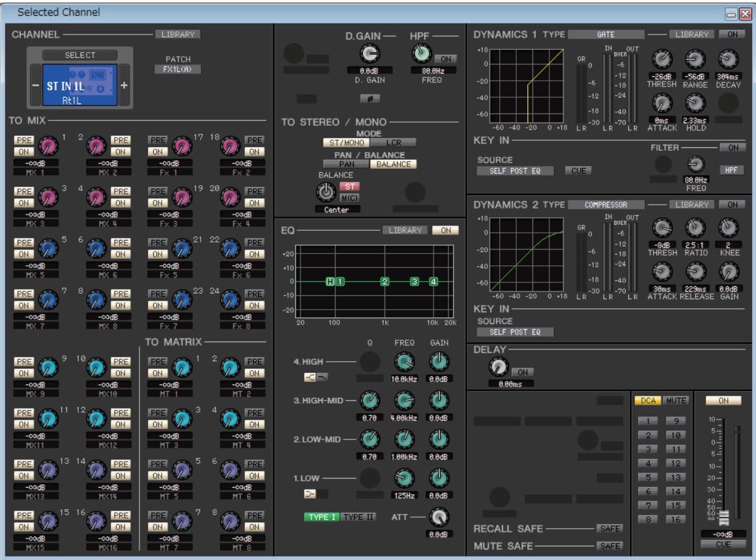This screenshot has height=560, width=756.
Task: Toggle the HPF ON button
Action: tap(446, 59)
